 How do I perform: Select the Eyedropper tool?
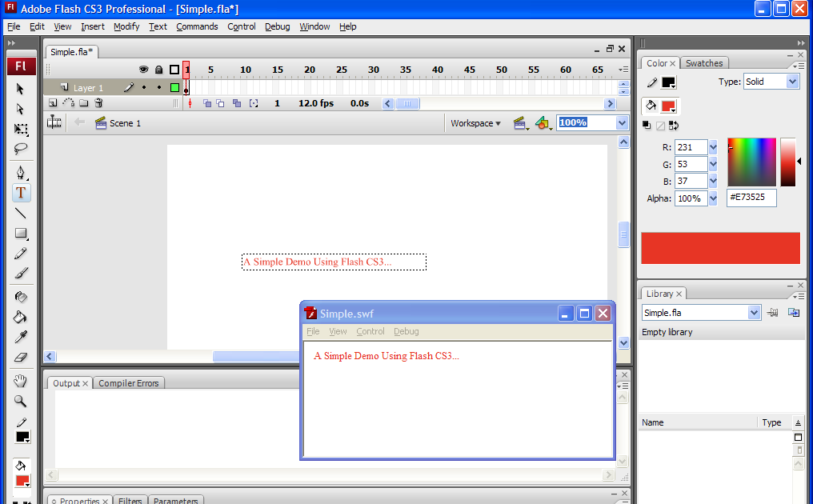[21, 337]
